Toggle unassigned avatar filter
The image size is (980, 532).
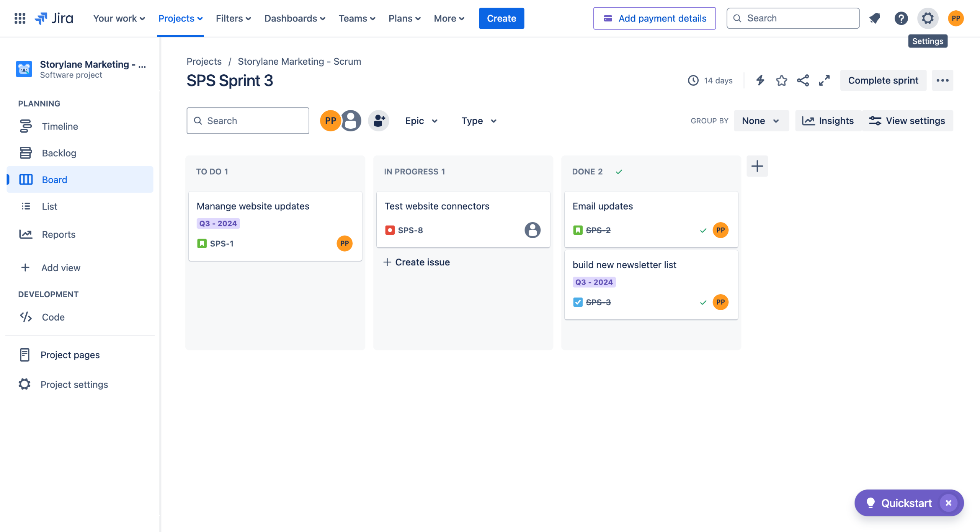351,121
